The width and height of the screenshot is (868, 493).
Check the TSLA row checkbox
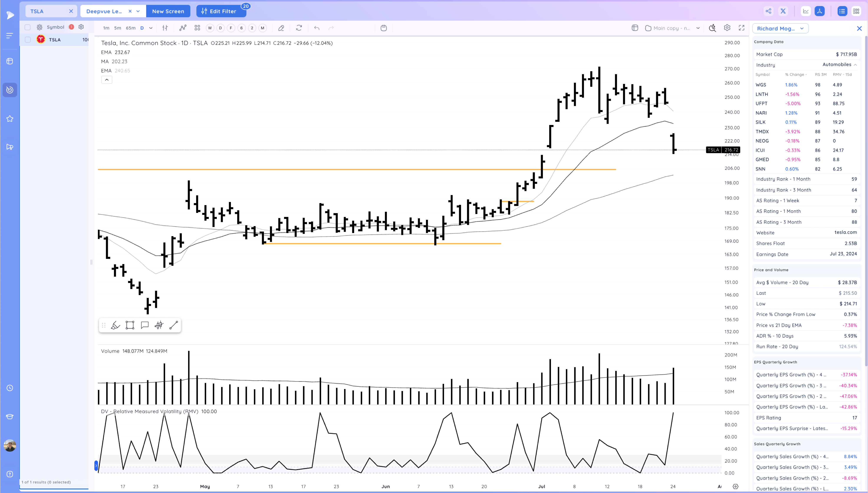point(28,40)
